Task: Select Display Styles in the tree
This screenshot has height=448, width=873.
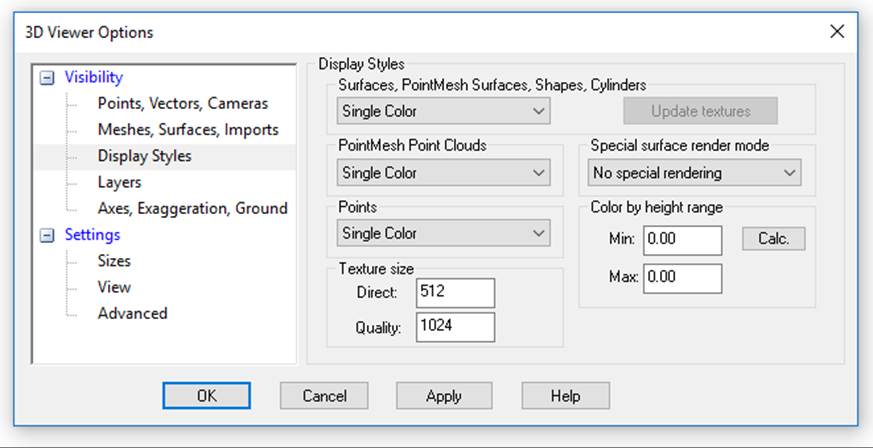Action: (x=144, y=156)
